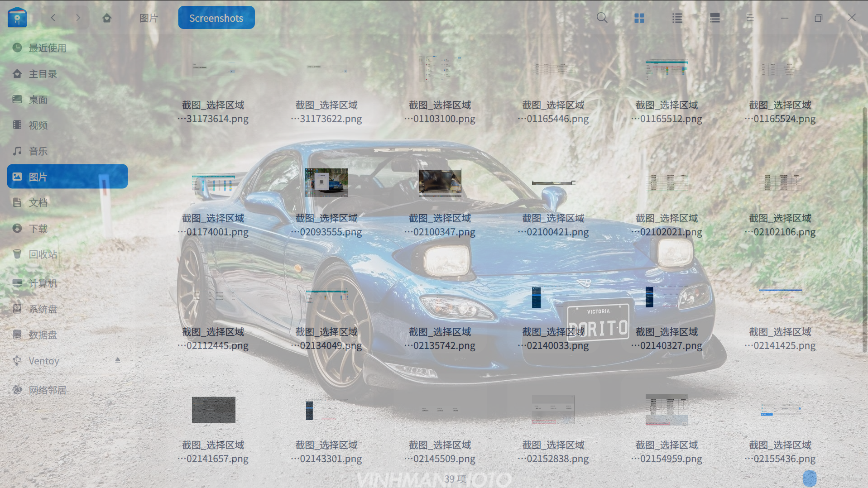Open 文档 (Documents) in the sidebar
This screenshot has height=488, width=868.
click(x=67, y=203)
